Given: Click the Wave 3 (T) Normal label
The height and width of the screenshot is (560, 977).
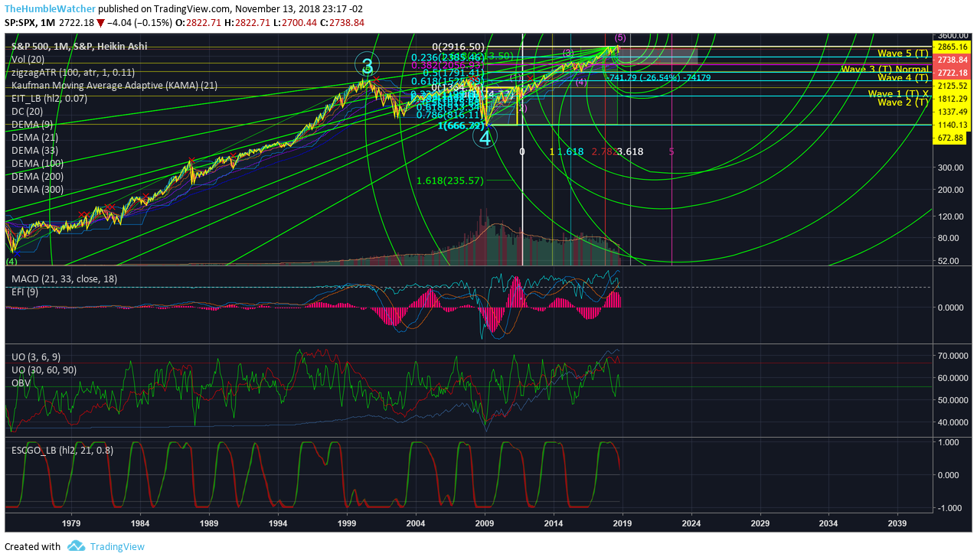Looking at the screenshot, I should click(x=884, y=69).
